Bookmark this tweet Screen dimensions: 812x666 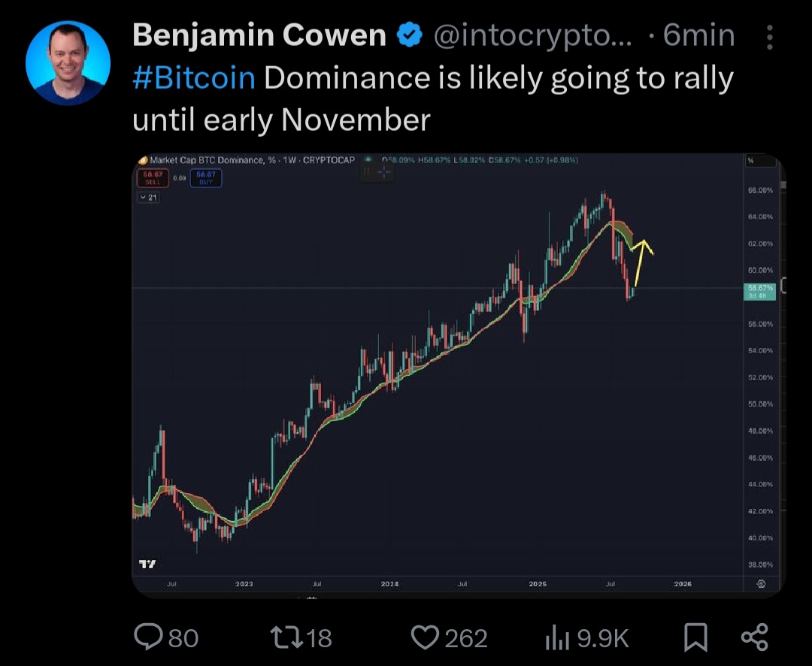[695, 637]
